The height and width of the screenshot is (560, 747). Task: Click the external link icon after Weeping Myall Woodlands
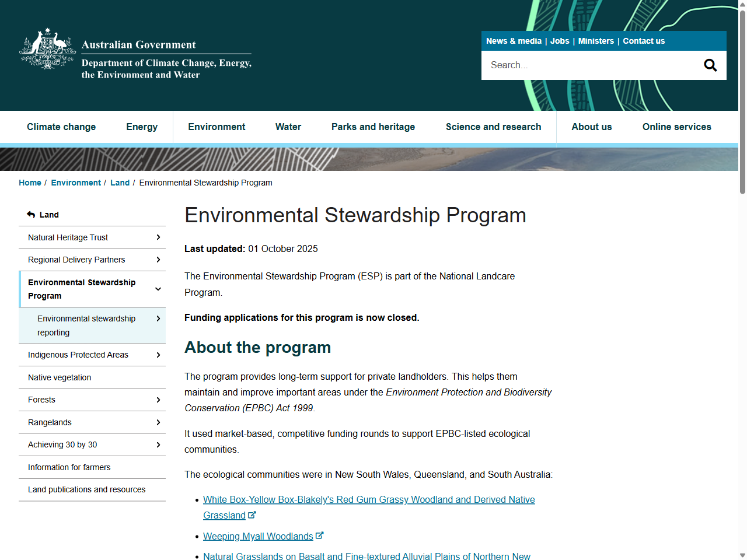(x=320, y=534)
